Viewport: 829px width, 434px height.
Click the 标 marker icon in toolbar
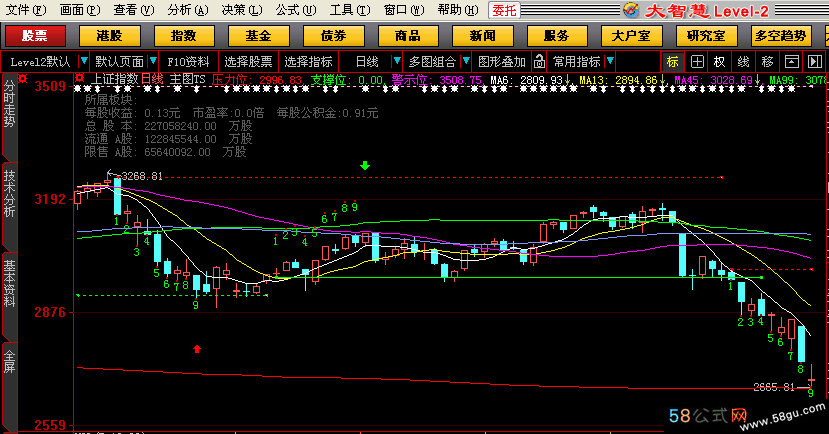(673, 61)
